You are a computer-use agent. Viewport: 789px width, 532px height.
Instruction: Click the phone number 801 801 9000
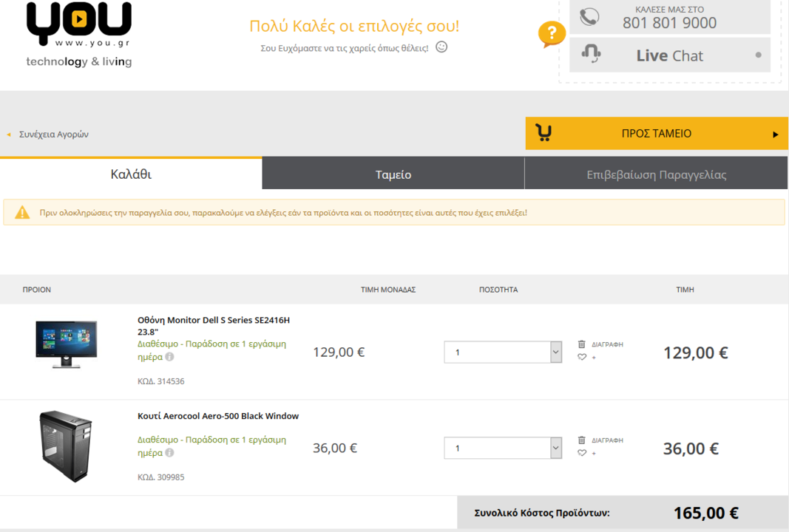coord(669,23)
